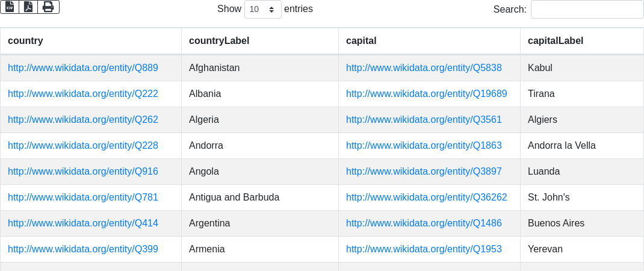Follow the Angola entity link Q916
Image resolution: width=644 pixels, height=271 pixels.
coord(83,172)
